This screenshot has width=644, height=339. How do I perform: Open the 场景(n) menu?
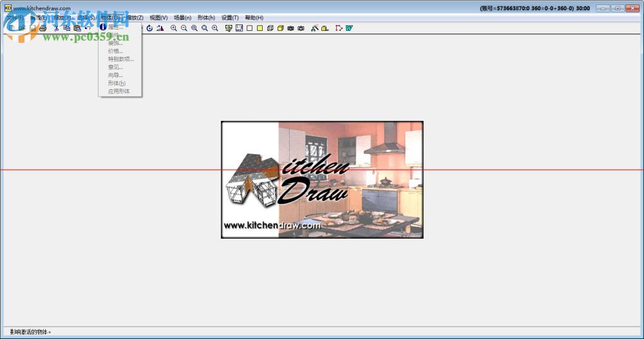pyautogui.click(x=182, y=17)
